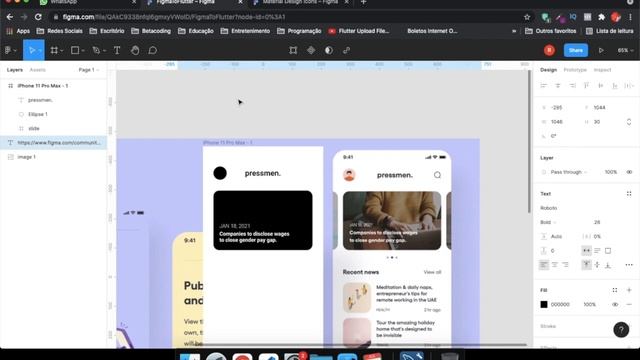This screenshot has width=640, height=360.
Task: Switch to the Design tab
Action: click(548, 70)
